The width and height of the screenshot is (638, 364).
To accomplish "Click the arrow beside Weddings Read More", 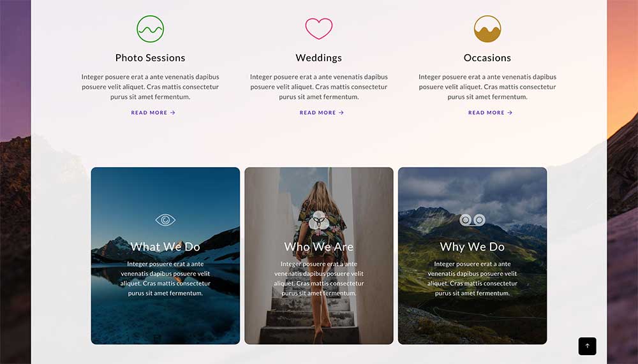I will (x=341, y=113).
